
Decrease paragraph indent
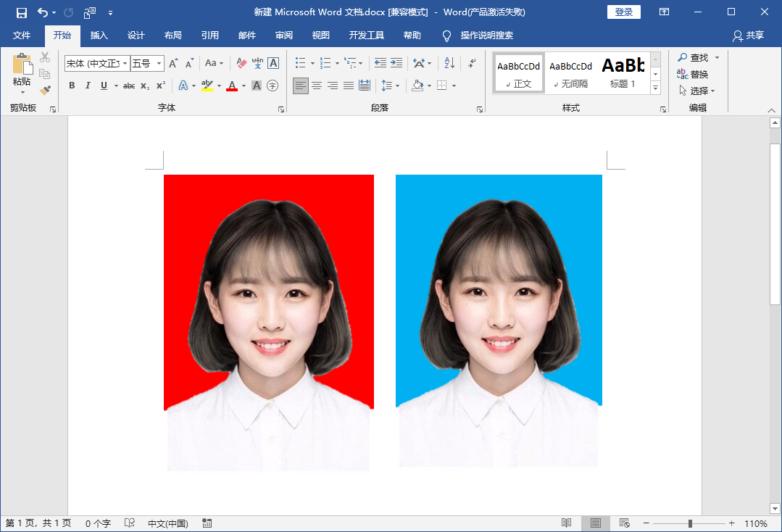pyautogui.click(x=380, y=63)
